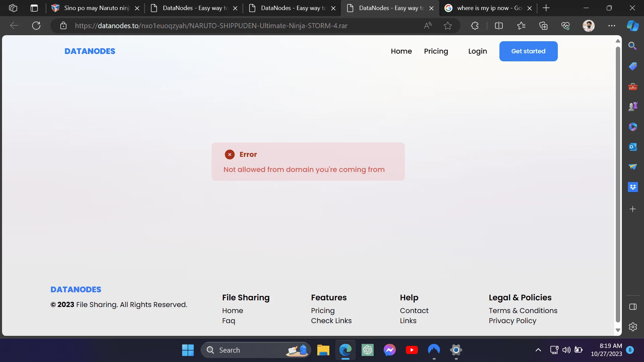Open sidebar Microsoft 365 icon
The height and width of the screenshot is (362, 644).
pyautogui.click(x=633, y=127)
